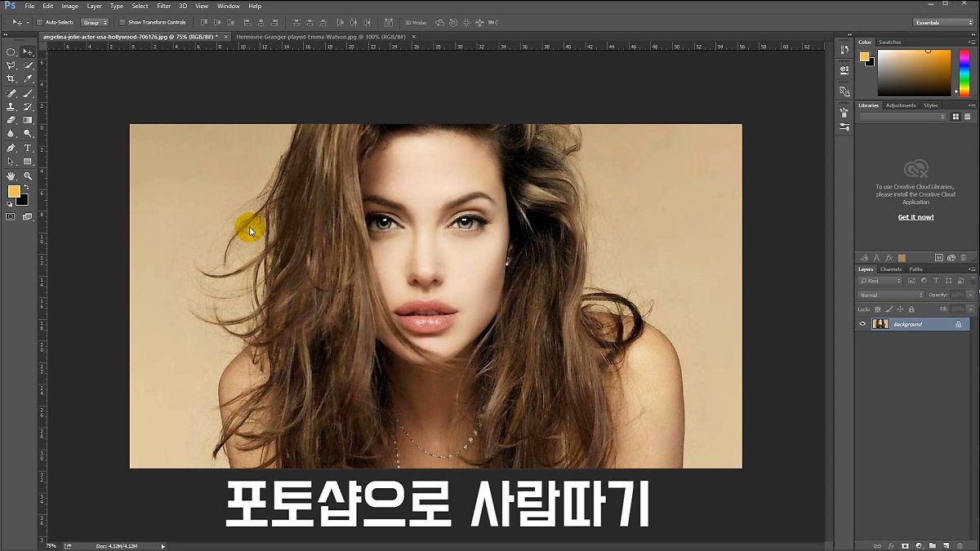The width and height of the screenshot is (980, 551).
Task: Select the Clone Stamp tool
Action: coord(11,106)
